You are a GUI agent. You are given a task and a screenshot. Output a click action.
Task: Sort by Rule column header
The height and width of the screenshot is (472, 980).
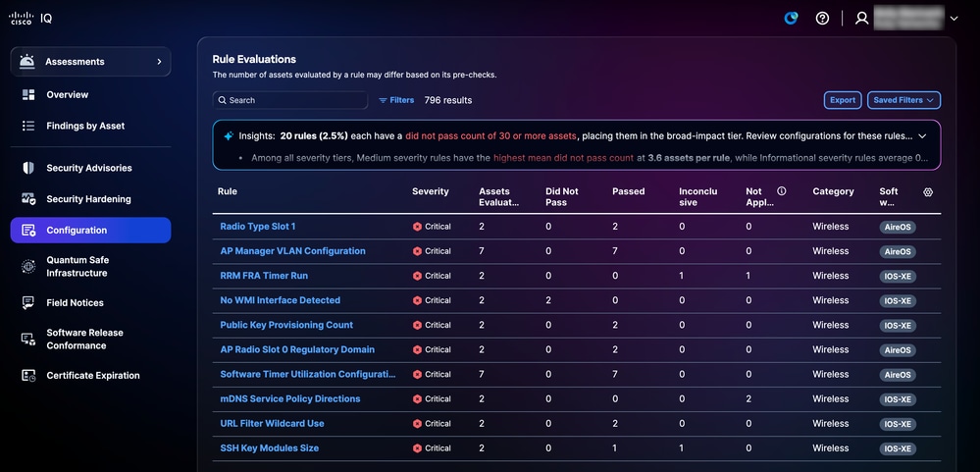tap(228, 191)
